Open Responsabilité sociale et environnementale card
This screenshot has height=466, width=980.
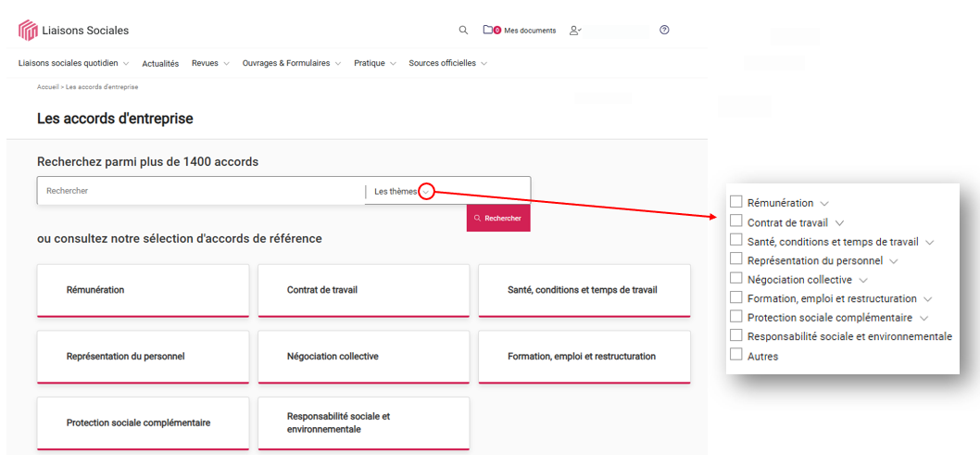click(x=364, y=422)
